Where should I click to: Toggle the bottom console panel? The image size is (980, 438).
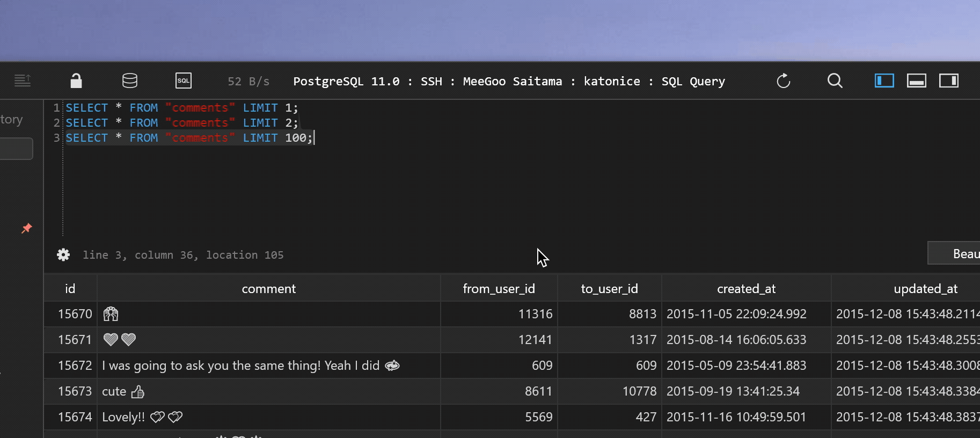coord(917,81)
